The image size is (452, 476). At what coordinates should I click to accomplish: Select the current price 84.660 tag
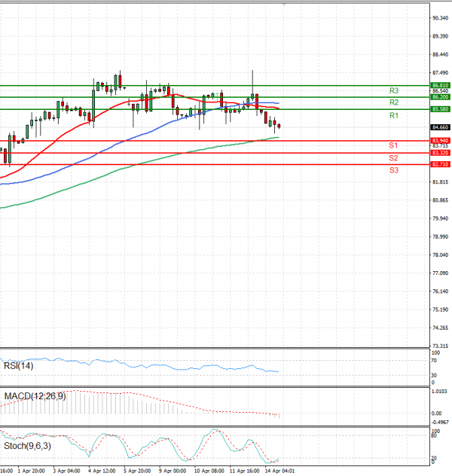440,127
